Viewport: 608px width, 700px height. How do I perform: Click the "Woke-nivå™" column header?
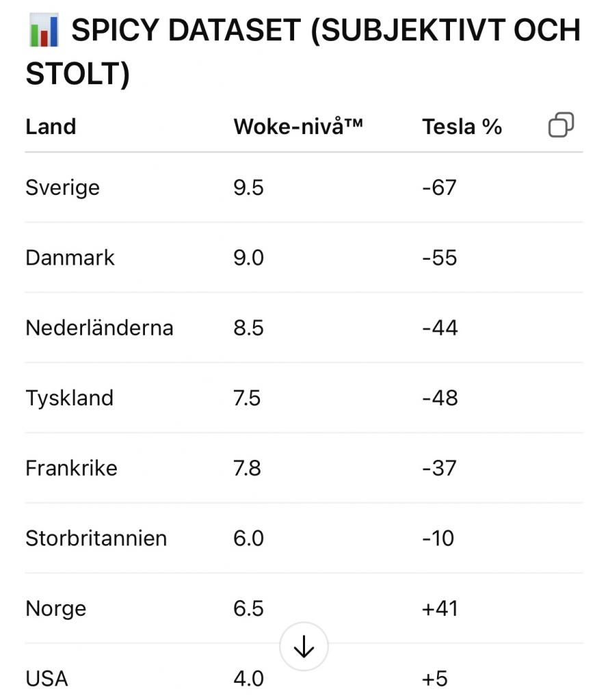pyautogui.click(x=298, y=127)
